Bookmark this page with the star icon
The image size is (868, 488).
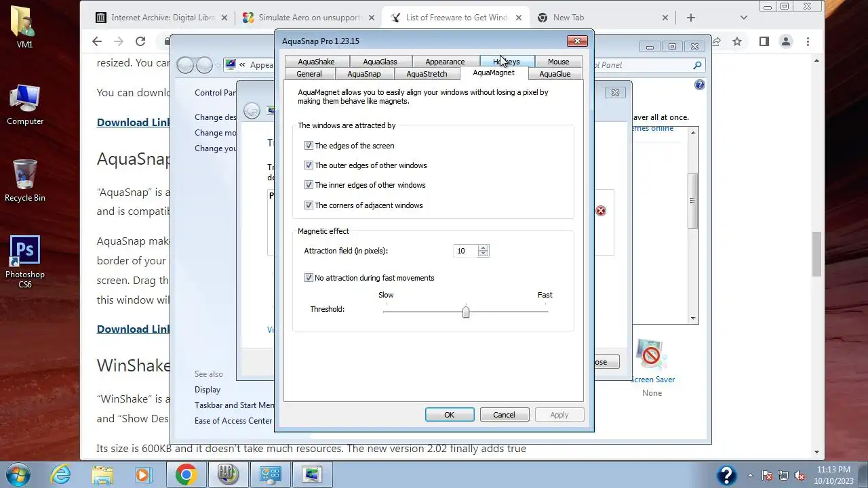737,41
